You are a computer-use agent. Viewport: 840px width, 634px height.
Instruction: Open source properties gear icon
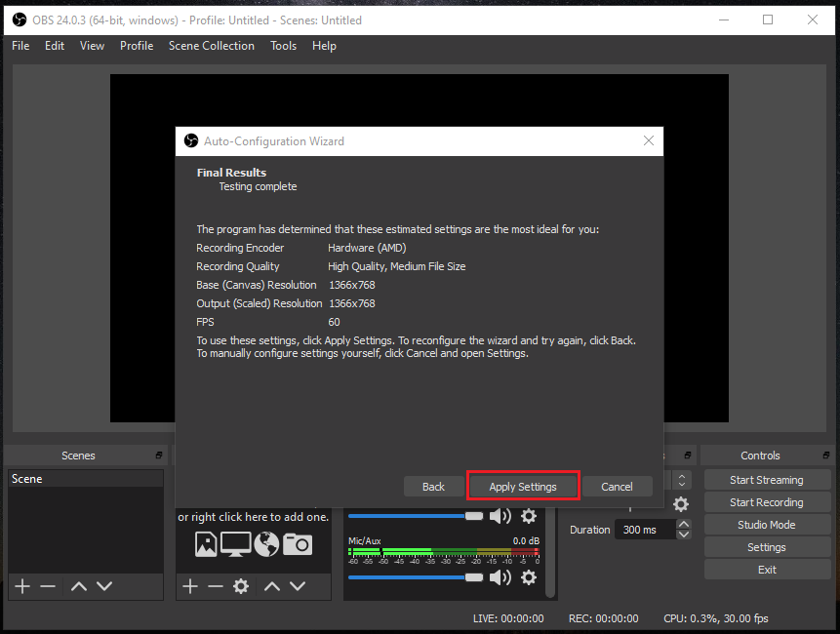tap(240, 586)
